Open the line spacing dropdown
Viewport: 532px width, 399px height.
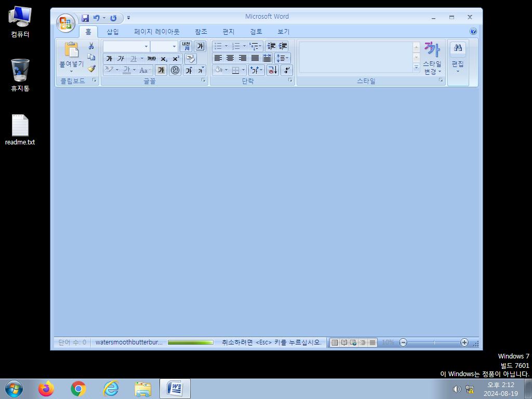pos(283,58)
